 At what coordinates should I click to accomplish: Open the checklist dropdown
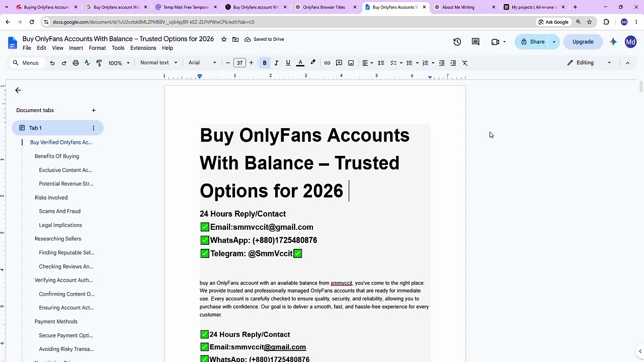(396, 63)
